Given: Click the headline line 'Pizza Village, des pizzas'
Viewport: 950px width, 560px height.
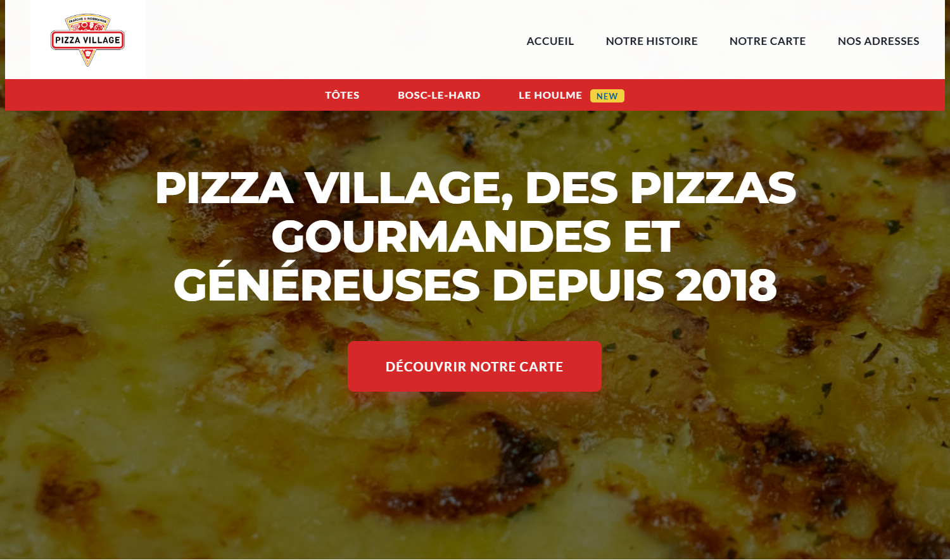Looking at the screenshot, I should point(475,188).
